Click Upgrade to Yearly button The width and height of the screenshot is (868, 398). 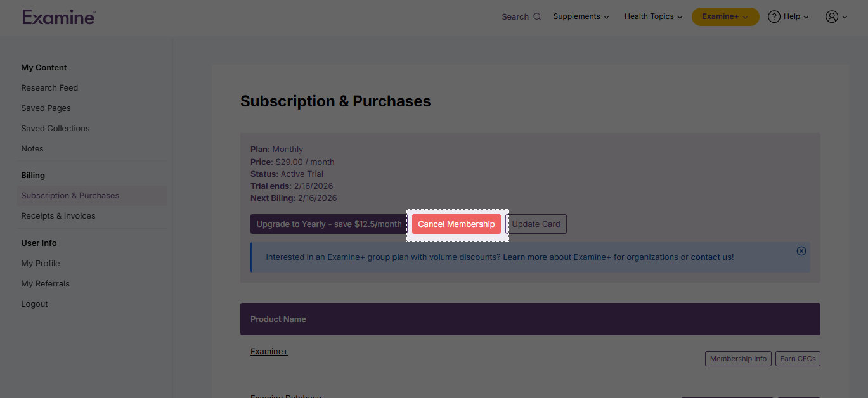(x=329, y=224)
